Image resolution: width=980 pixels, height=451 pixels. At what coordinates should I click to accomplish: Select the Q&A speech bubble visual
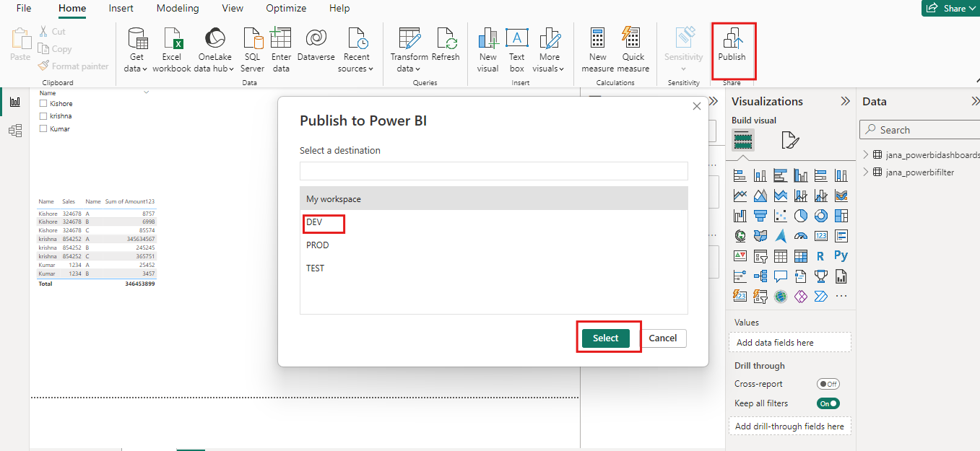[x=780, y=276]
